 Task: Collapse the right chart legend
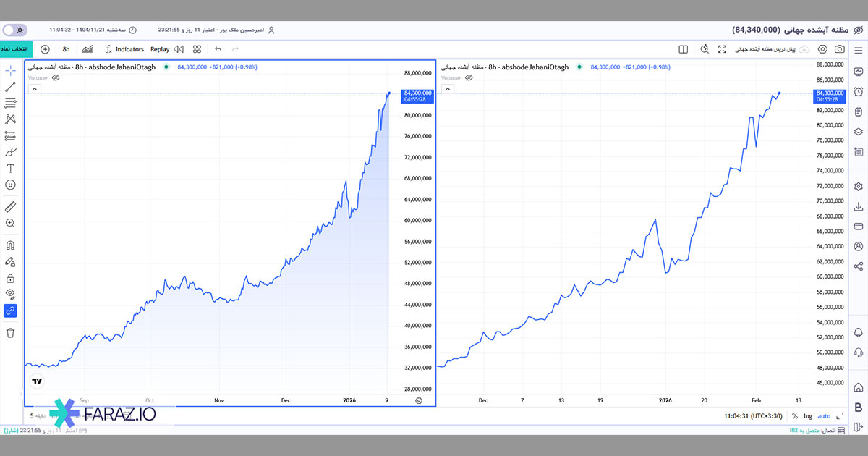click(446, 88)
